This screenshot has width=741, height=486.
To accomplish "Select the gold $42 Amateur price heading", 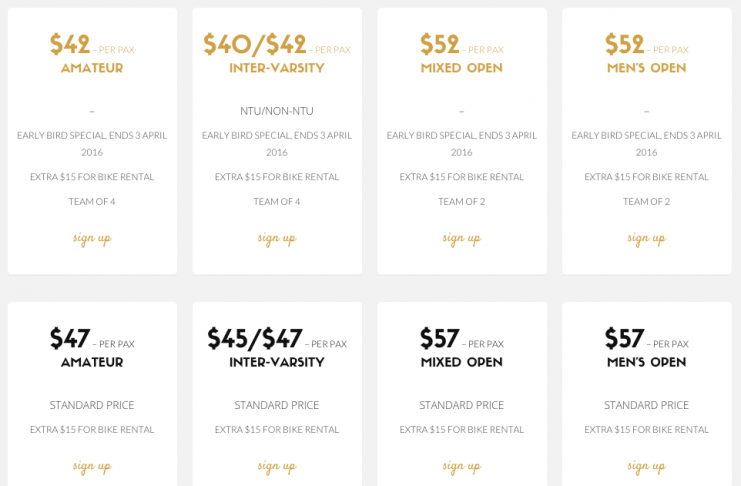I will click(70, 44).
